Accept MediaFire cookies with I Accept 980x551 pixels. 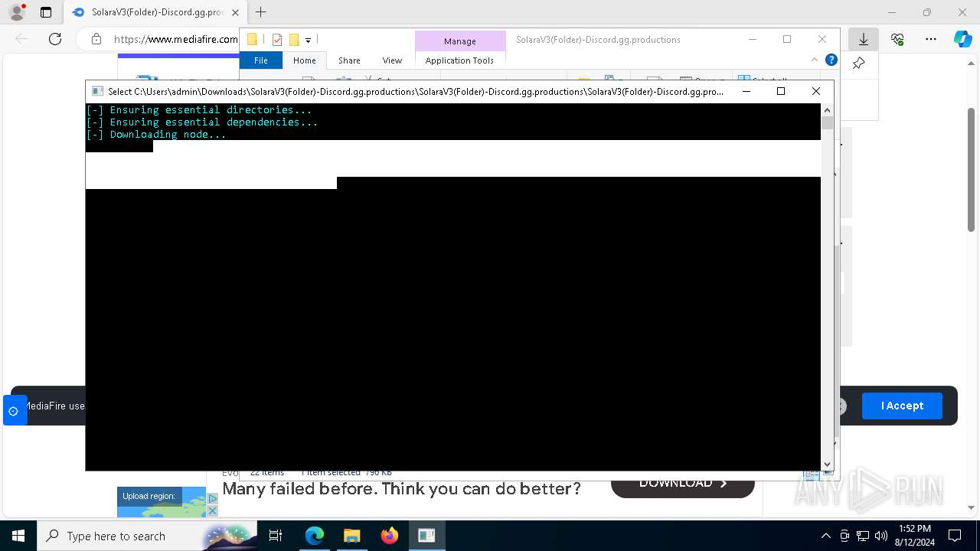pos(902,406)
